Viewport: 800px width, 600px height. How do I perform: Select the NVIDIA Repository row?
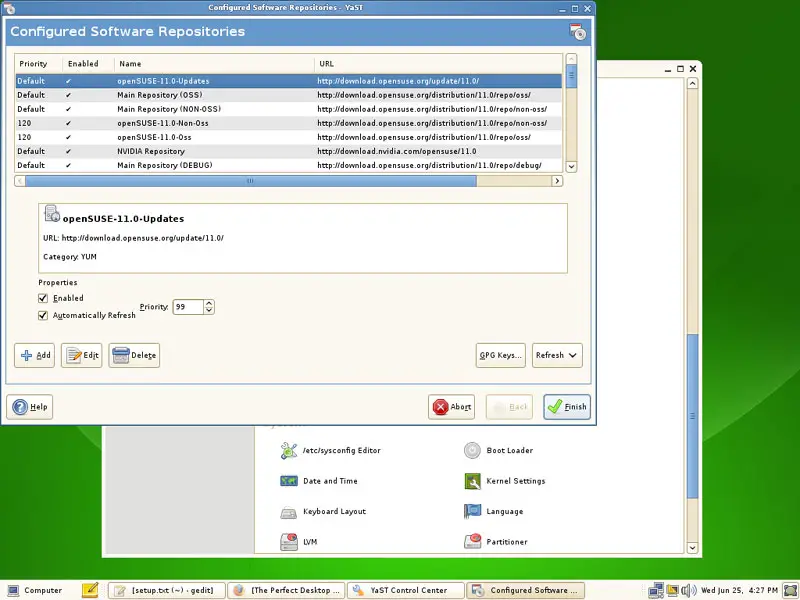tap(288, 152)
